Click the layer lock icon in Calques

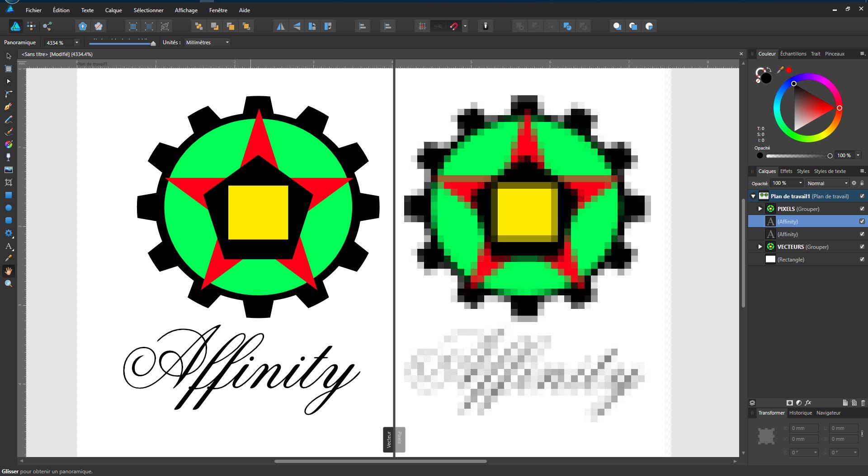tap(862, 183)
